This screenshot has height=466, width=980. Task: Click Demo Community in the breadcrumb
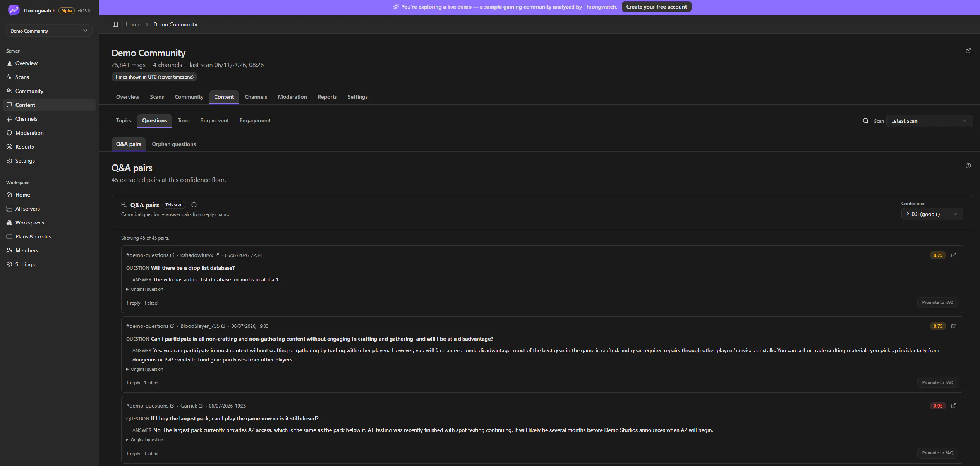click(x=175, y=24)
